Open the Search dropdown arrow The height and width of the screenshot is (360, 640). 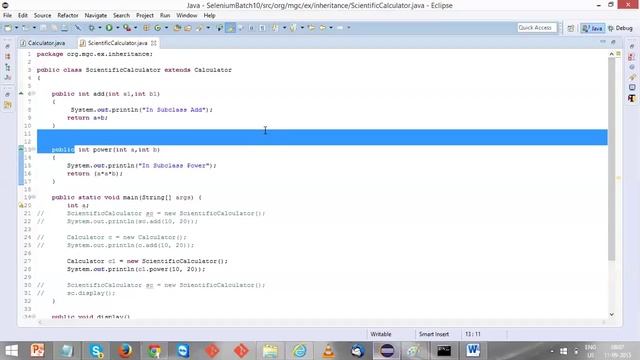pos(208,28)
